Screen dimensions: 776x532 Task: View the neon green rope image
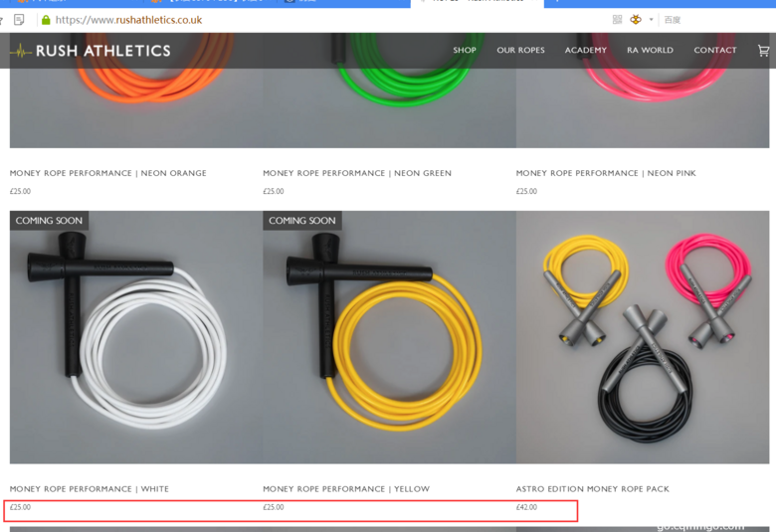[x=389, y=107]
